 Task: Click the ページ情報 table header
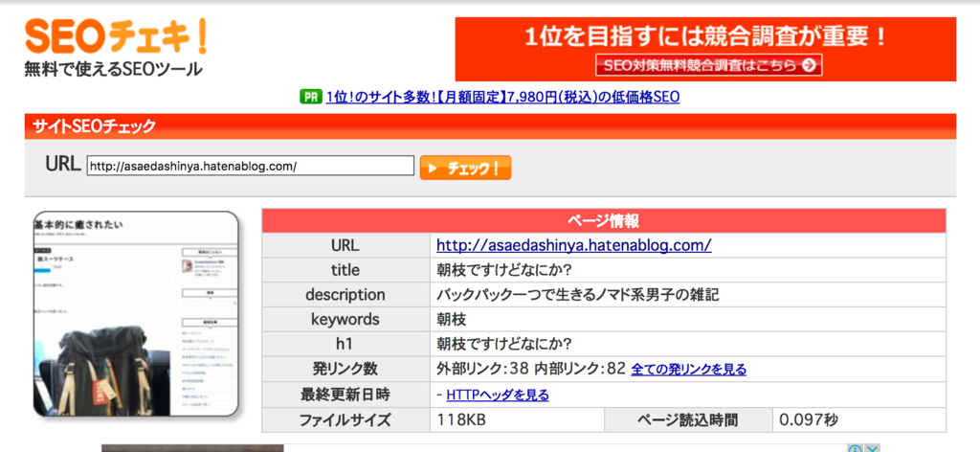tap(604, 220)
